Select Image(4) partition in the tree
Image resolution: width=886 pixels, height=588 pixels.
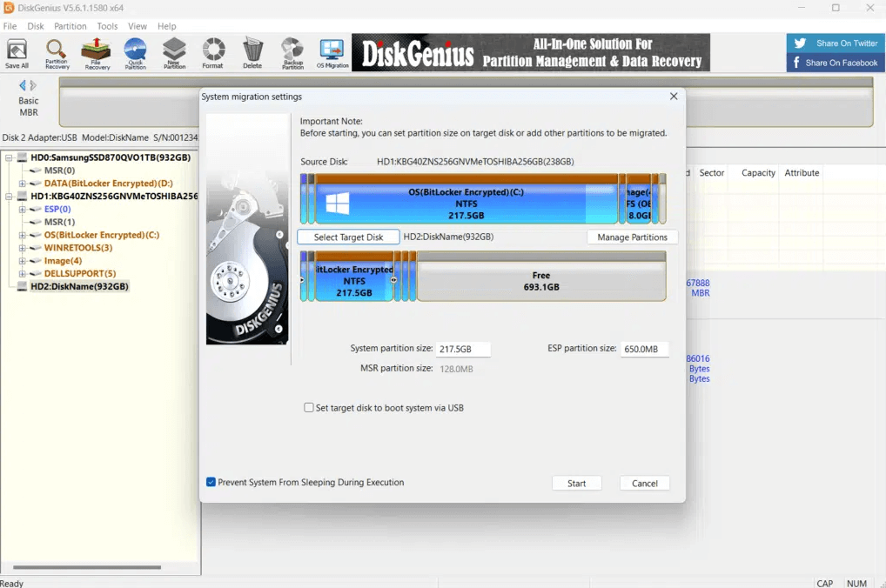[x=63, y=261]
